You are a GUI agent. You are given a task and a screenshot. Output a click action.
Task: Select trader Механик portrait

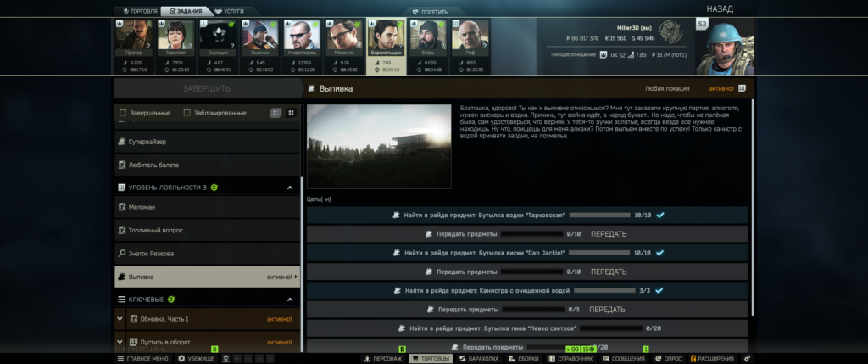344,34
